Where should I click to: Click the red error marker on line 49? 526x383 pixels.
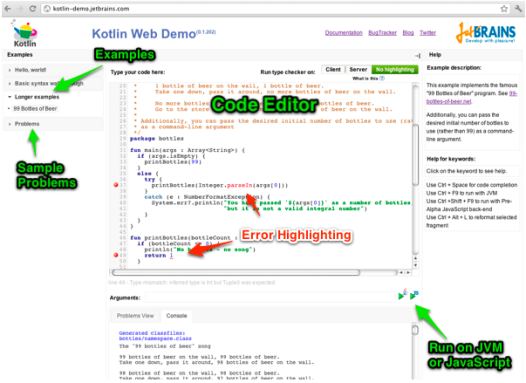tap(116, 255)
